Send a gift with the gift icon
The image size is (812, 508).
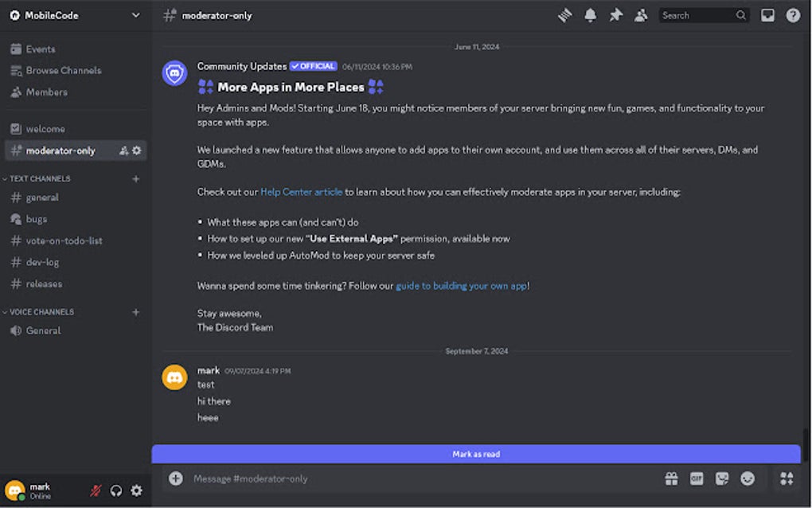[x=671, y=478]
